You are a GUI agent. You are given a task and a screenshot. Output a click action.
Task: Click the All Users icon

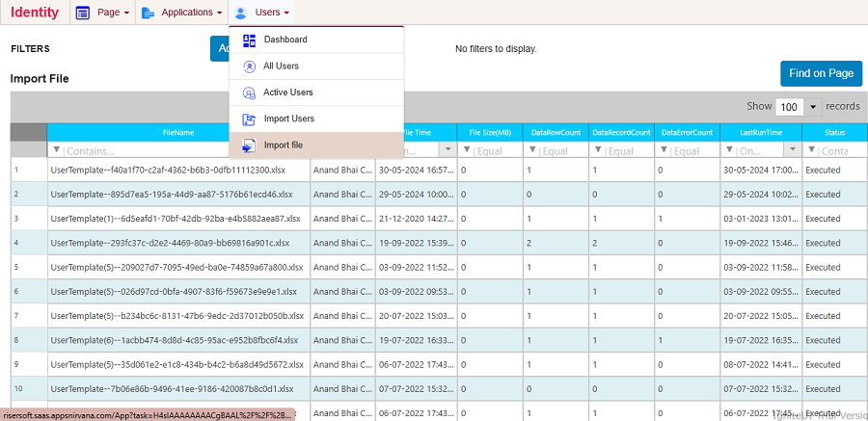(x=249, y=66)
